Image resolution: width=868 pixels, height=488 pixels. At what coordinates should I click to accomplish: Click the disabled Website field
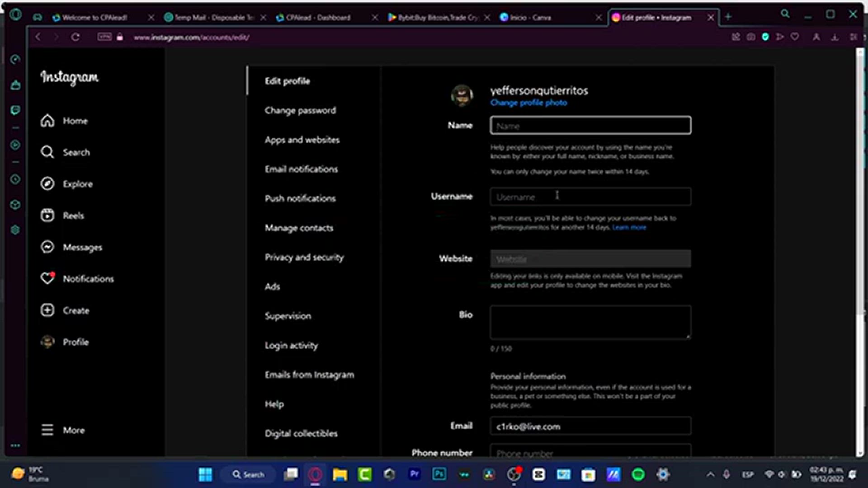point(590,258)
